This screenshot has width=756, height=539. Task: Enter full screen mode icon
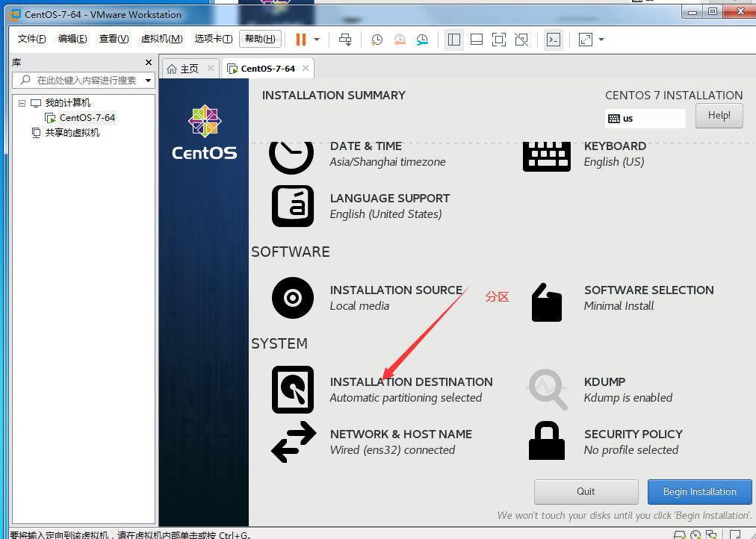click(x=499, y=40)
